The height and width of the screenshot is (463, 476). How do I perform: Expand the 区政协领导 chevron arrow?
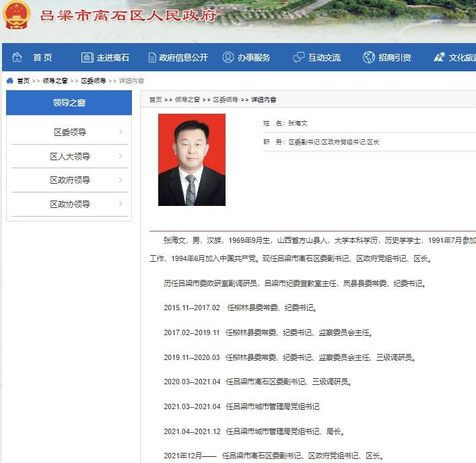pos(121,204)
